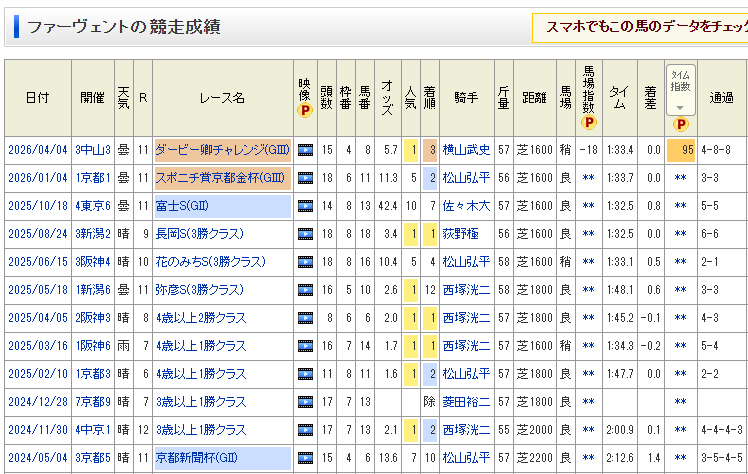Click the スマホでもこの馬のデータをチェック banner

click(640, 27)
